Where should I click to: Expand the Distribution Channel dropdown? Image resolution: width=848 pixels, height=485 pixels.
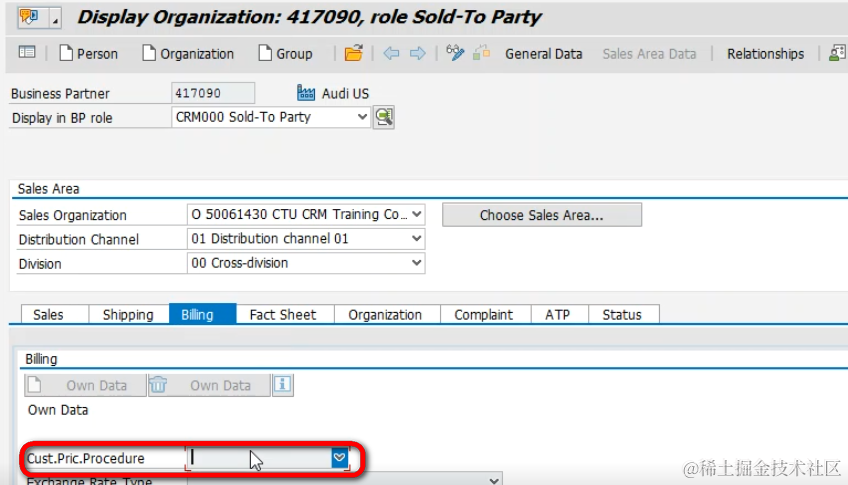coord(416,238)
